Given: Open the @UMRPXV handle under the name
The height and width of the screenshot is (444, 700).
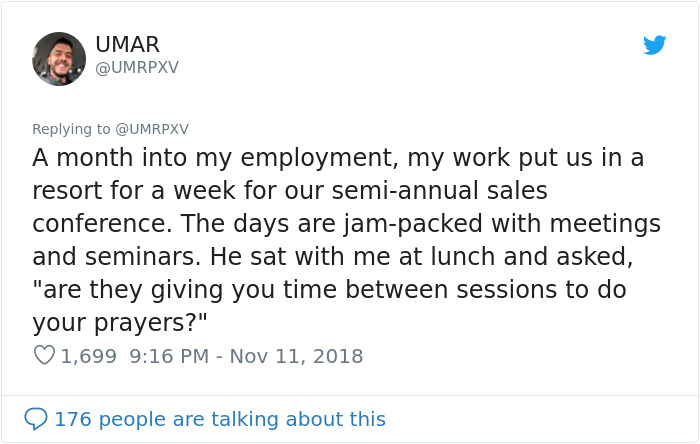Looking at the screenshot, I should pyautogui.click(x=137, y=68).
